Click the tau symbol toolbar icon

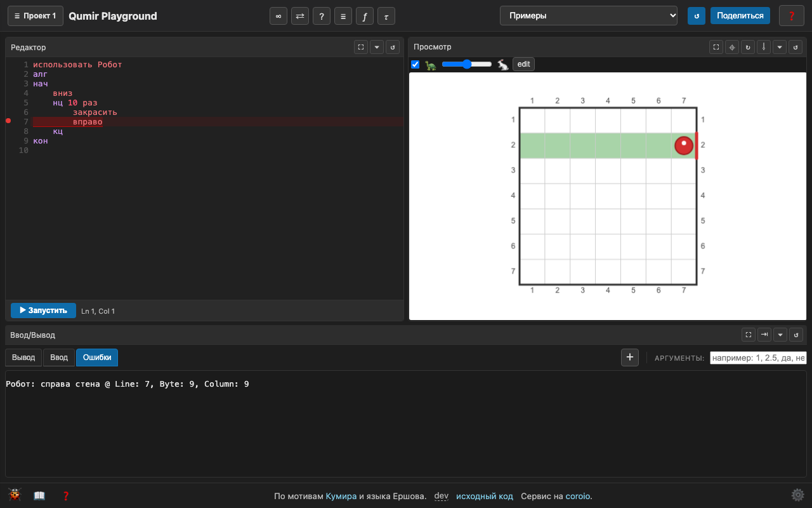386,16
